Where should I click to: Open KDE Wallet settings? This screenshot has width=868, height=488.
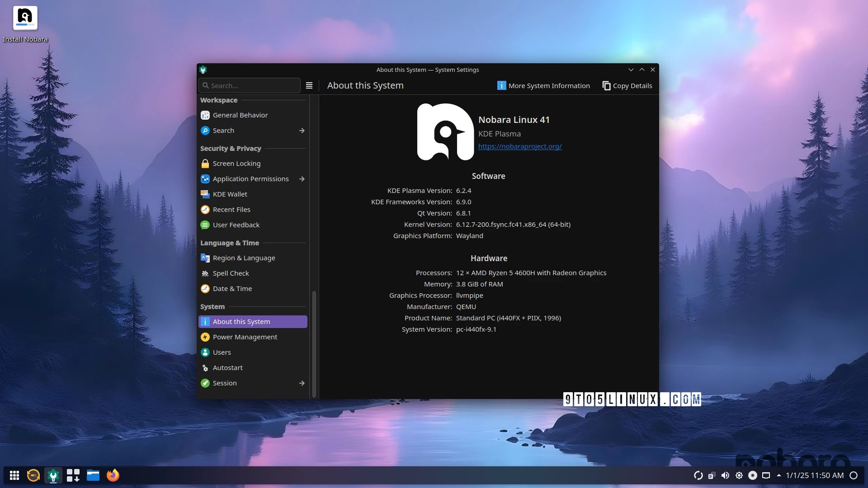click(230, 194)
